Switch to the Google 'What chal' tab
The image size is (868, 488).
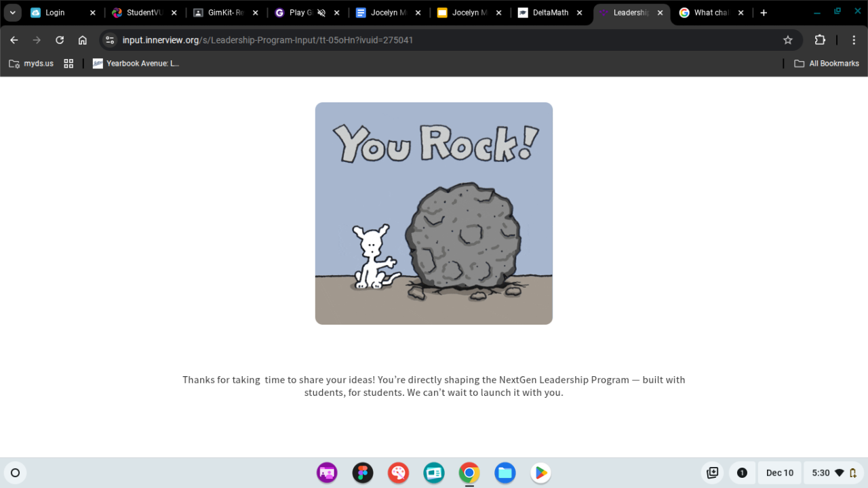click(712, 13)
